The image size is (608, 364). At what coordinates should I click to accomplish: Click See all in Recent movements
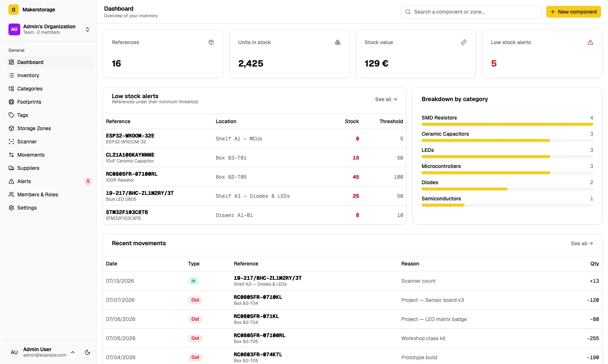point(582,243)
